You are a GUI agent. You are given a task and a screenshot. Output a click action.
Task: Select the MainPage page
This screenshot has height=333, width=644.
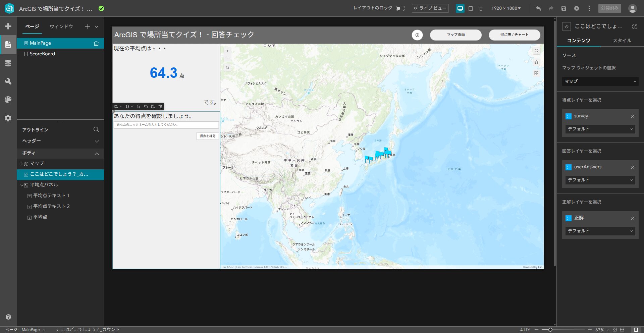click(x=60, y=43)
